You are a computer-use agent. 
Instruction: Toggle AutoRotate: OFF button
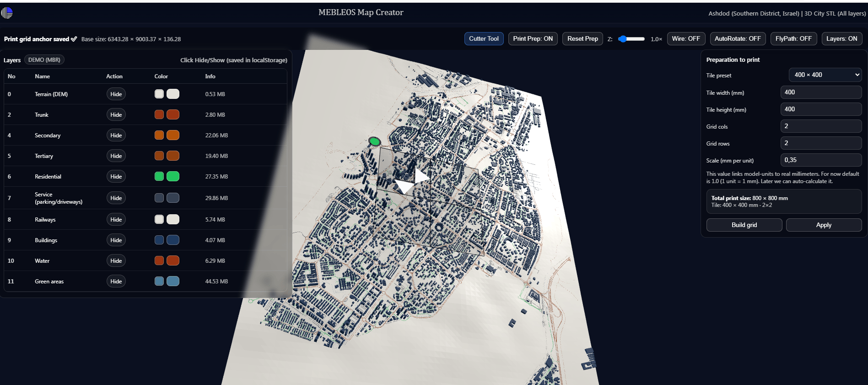pos(738,38)
